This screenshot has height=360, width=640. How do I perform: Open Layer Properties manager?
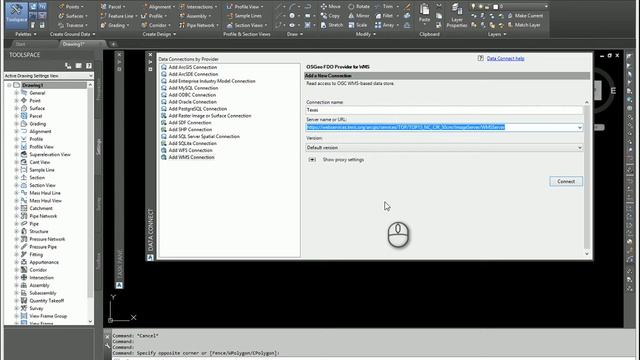(x=457, y=16)
